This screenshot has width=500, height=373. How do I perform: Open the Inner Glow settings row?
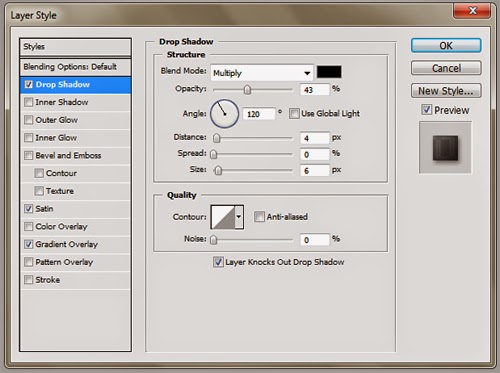[75, 138]
